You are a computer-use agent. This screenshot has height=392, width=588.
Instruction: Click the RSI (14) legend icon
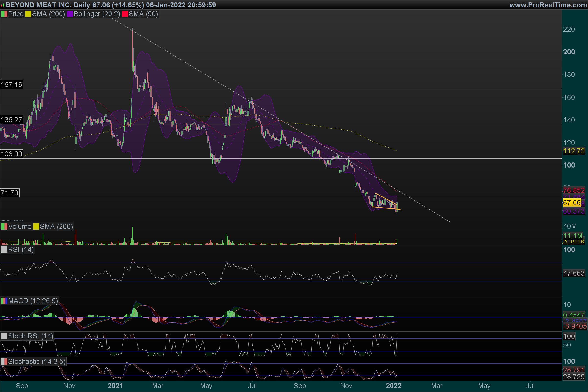click(x=4, y=249)
